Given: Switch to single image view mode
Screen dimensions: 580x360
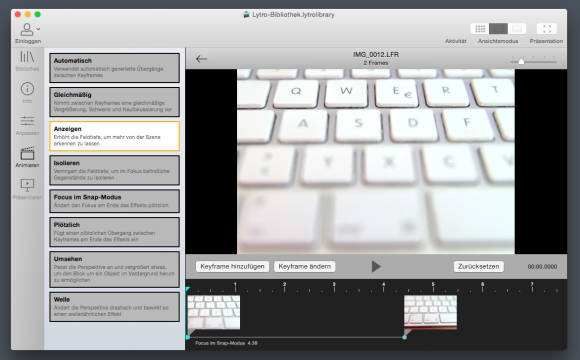Looking at the screenshot, I should [517, 28].
